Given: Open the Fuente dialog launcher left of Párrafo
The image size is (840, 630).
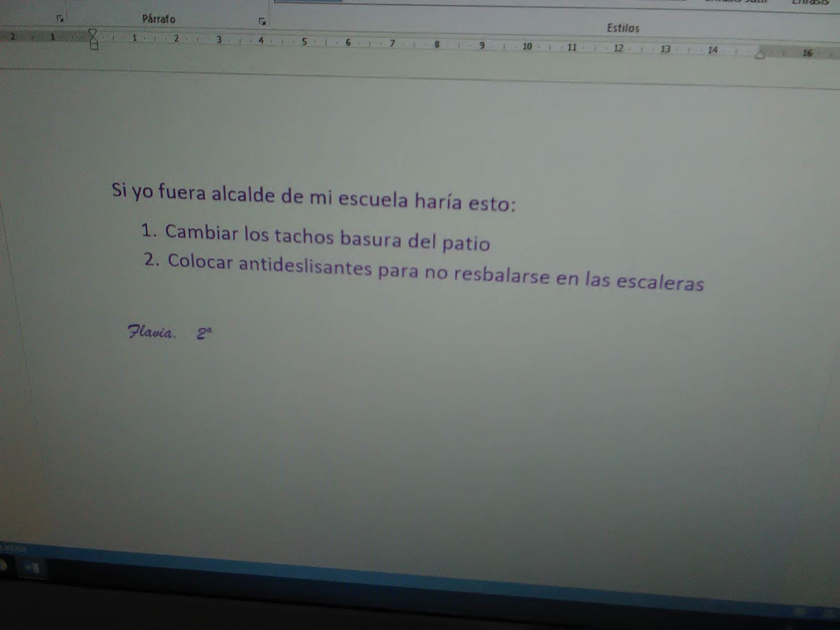Looking at the screenshot, I should (60, 19).
